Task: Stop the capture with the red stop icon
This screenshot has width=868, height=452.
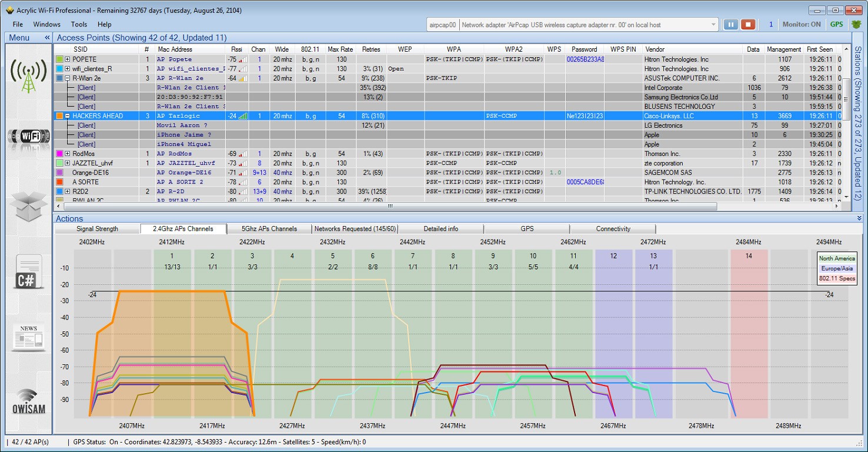Action: click(747, 24)
